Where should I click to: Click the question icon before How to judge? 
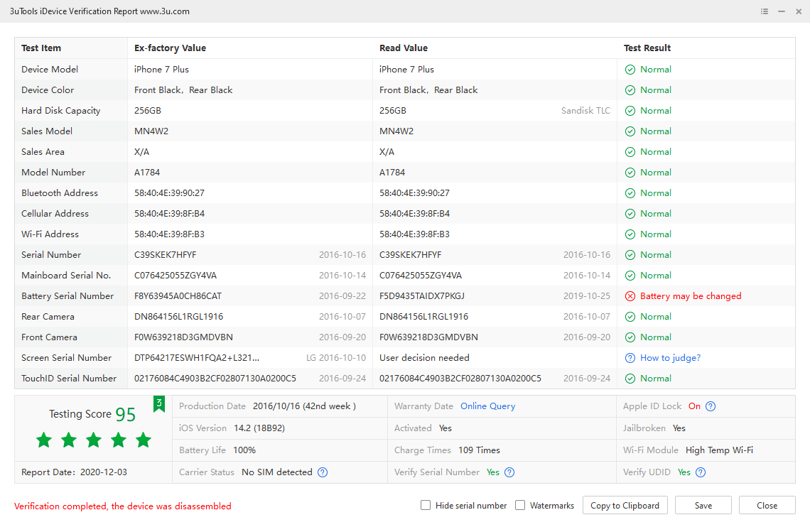[x=630, y=358]
